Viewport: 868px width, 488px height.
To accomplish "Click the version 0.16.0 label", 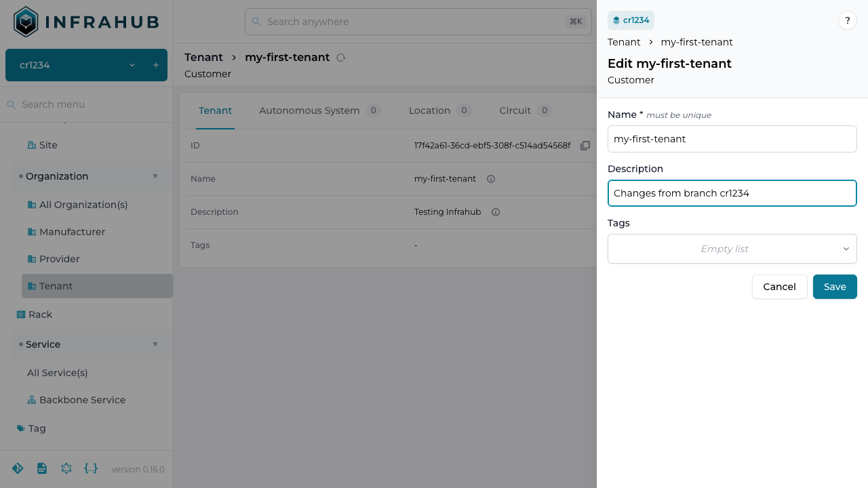I will [x=138, y=469].
